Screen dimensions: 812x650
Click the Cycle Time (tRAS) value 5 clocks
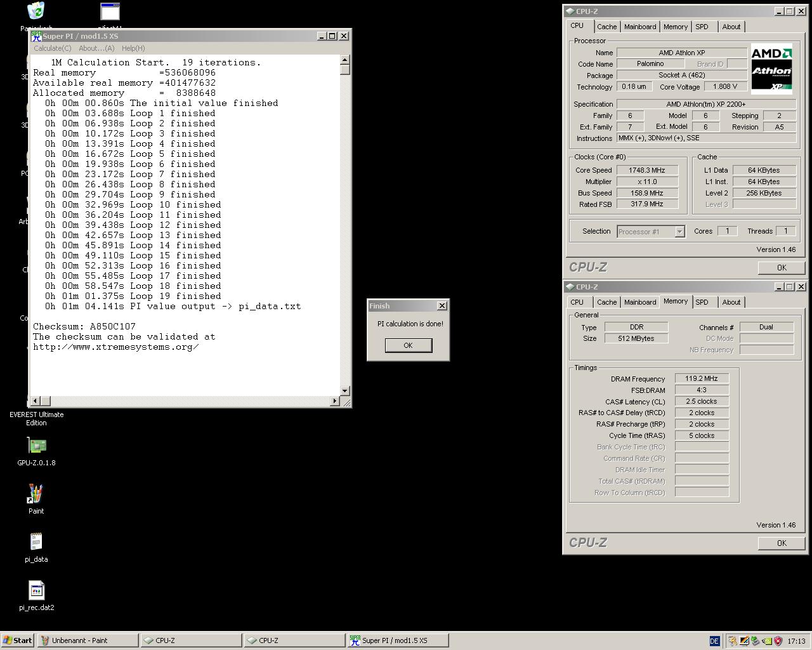point(702,435)
